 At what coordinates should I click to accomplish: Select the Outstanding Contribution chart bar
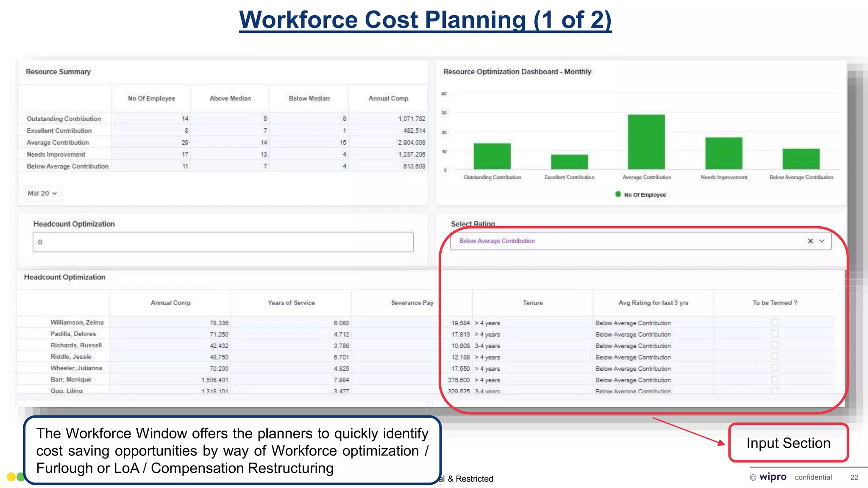point(492,156)
